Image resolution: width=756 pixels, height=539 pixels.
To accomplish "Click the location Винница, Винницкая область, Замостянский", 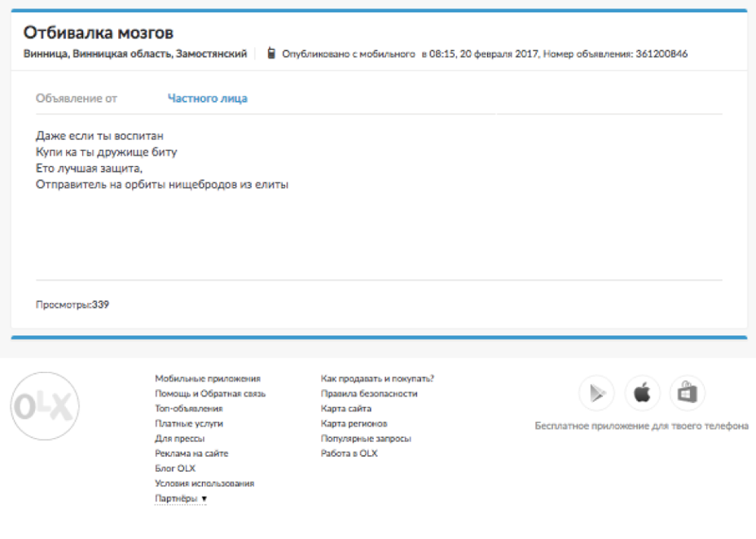I will tap(134, 54).
